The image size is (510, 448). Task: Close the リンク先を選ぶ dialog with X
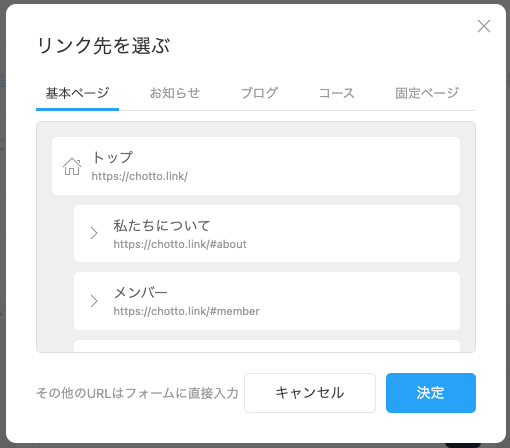click(x=484, y=26)
